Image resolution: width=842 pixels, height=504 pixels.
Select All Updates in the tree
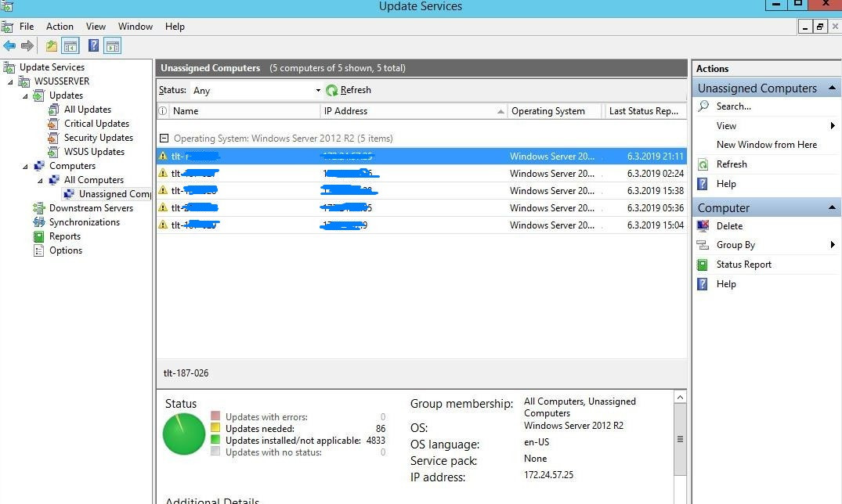pyautogui.click(x=88, y=110)
